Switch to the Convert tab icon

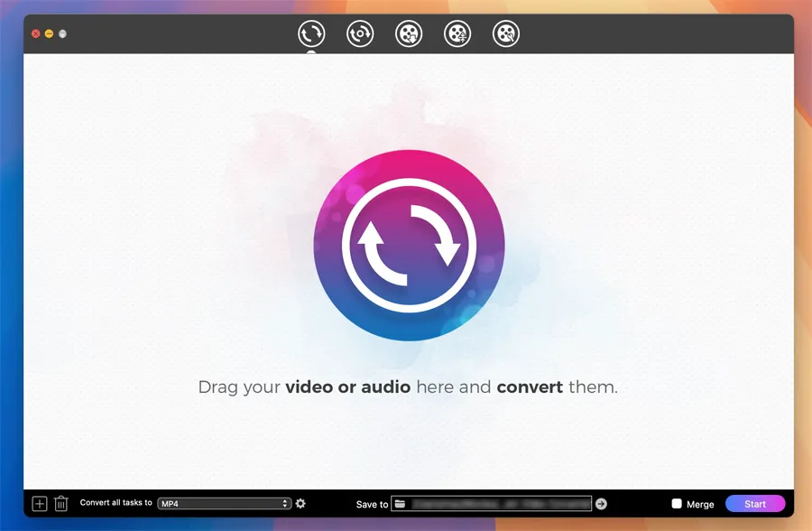311,34
